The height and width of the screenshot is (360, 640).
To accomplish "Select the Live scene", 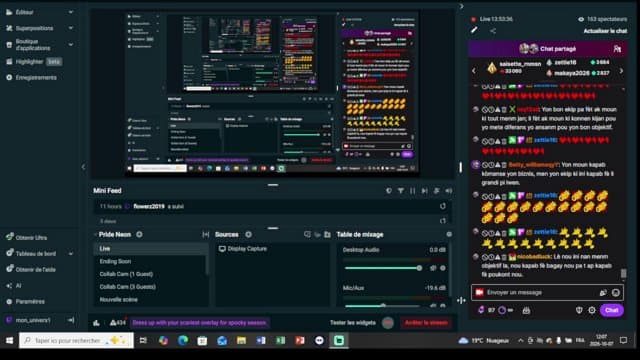I will click(151, 249).
